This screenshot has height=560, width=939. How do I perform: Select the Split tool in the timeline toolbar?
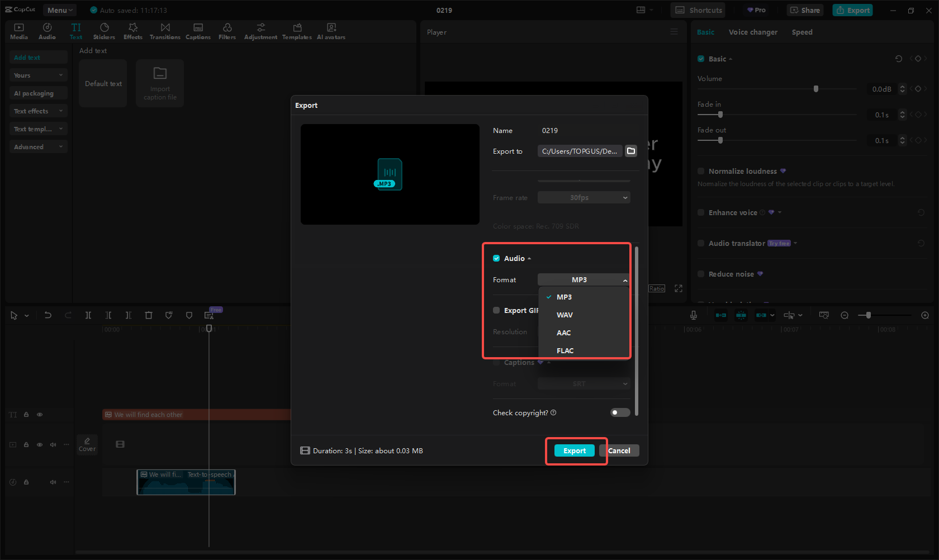coord(88,315)
